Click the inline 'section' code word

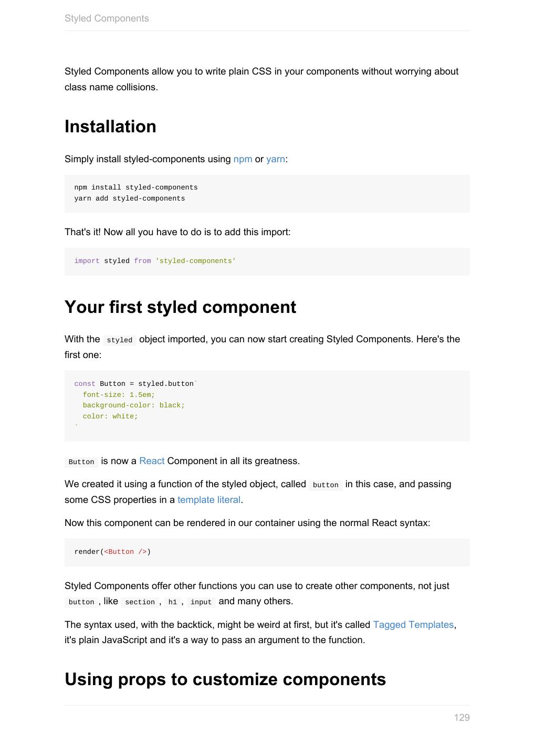pyautogui.click(x=140, y=602)
